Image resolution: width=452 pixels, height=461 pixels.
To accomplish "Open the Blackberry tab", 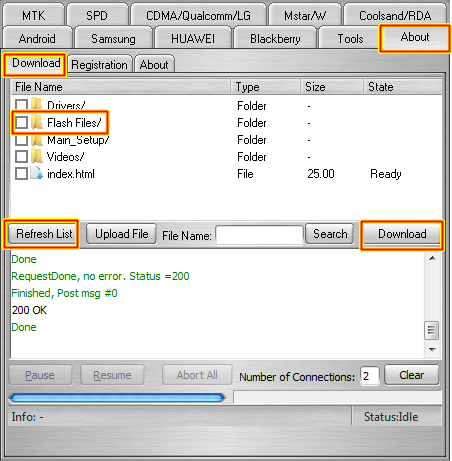I will coord(275,38).
